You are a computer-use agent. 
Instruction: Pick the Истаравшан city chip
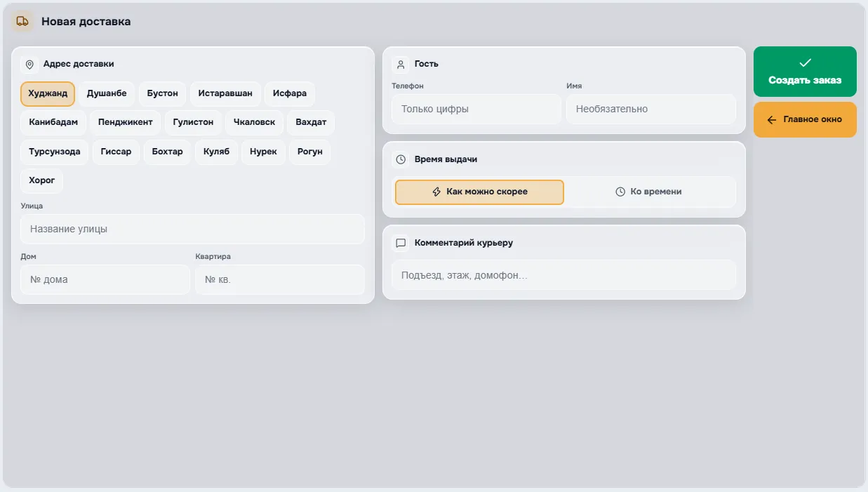[x=225, y=93]
